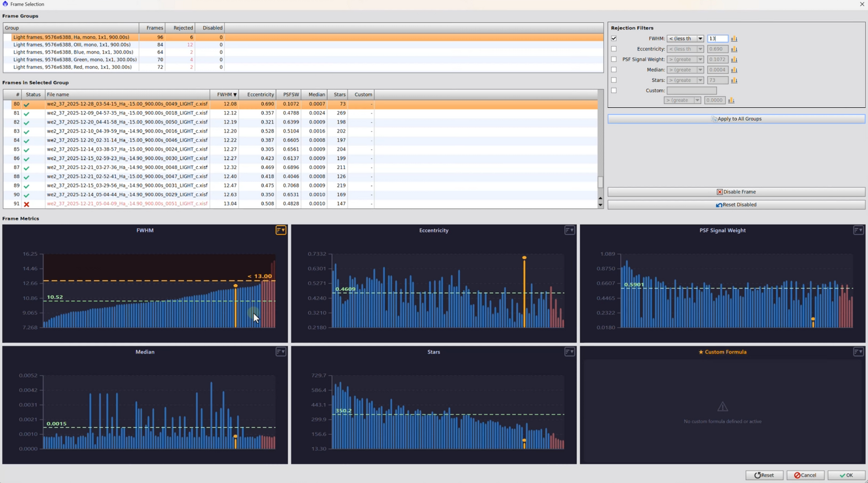Click the PSF Signal Weight chart's sort icon

click(x=858, y=230)
